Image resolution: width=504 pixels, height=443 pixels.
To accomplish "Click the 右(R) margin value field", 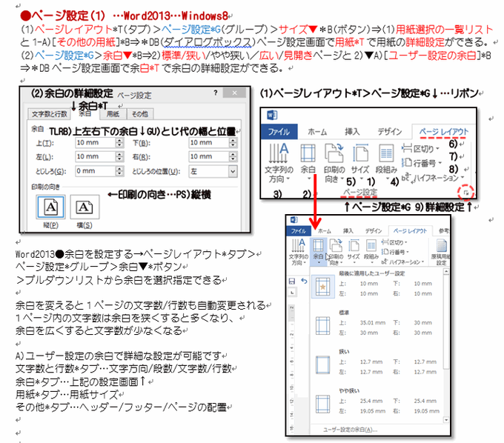I will pos(209,157).
